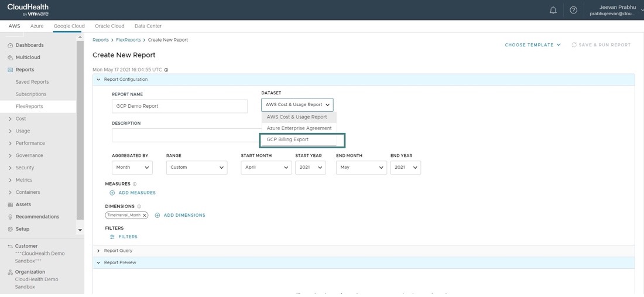Collapse the Report Preview section
644x297 pixels.
coord(98,262)
